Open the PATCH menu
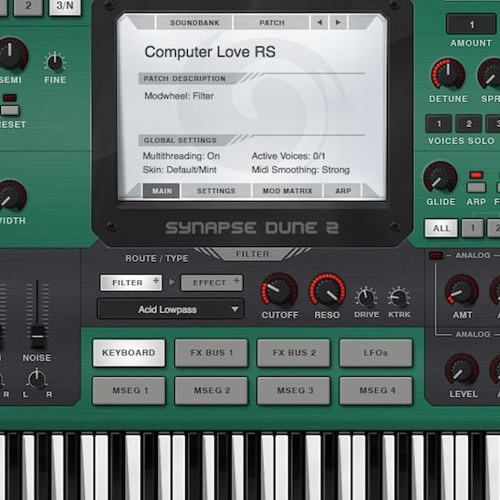Image resolution: width=500 pixels, height=500 pixels. tap(272, 23)
